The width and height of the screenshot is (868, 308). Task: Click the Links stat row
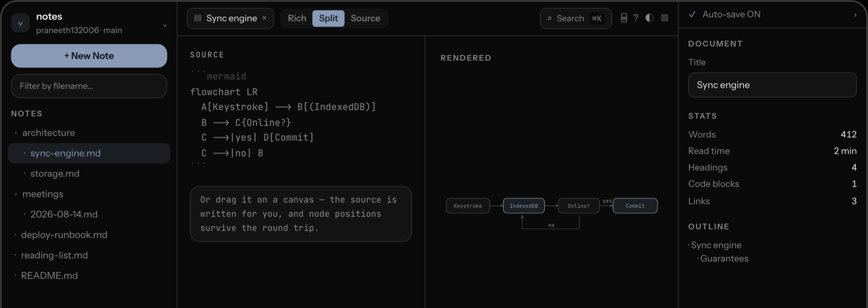[x=773, y=202]
